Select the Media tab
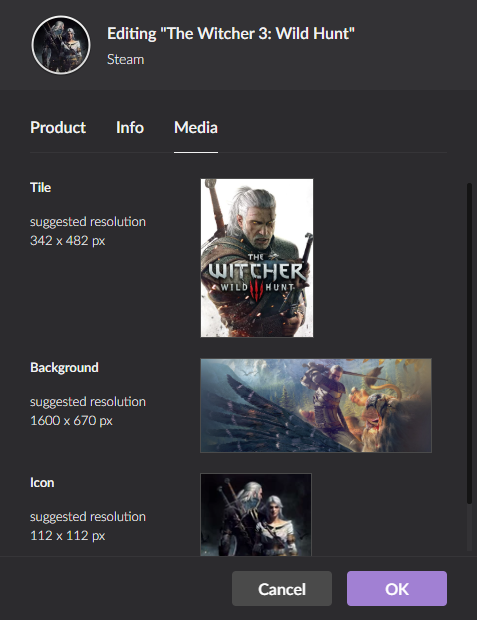Screen dimensions: 477x620 coord(196,128)
